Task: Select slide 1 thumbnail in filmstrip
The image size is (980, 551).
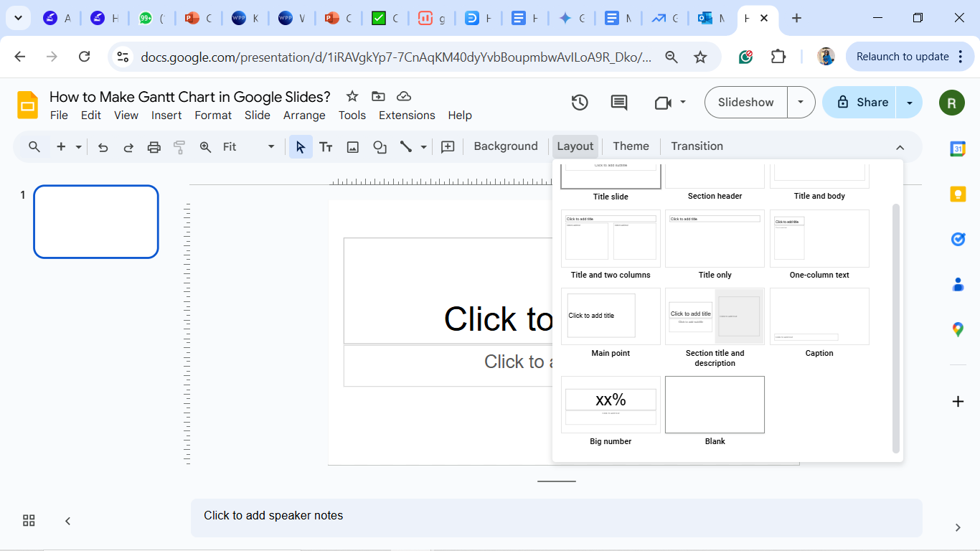Action: click(96, 222)
